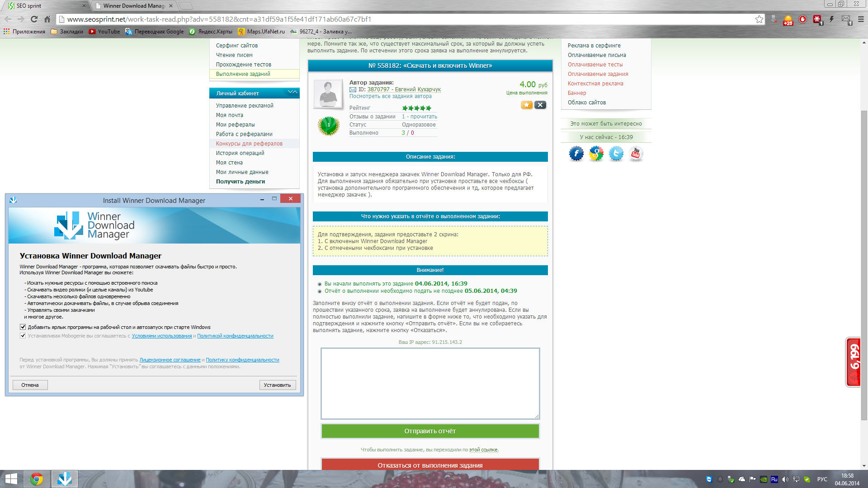868x488 pixels.
Task: Click the green rating badge medal
Action: [329, 126]
